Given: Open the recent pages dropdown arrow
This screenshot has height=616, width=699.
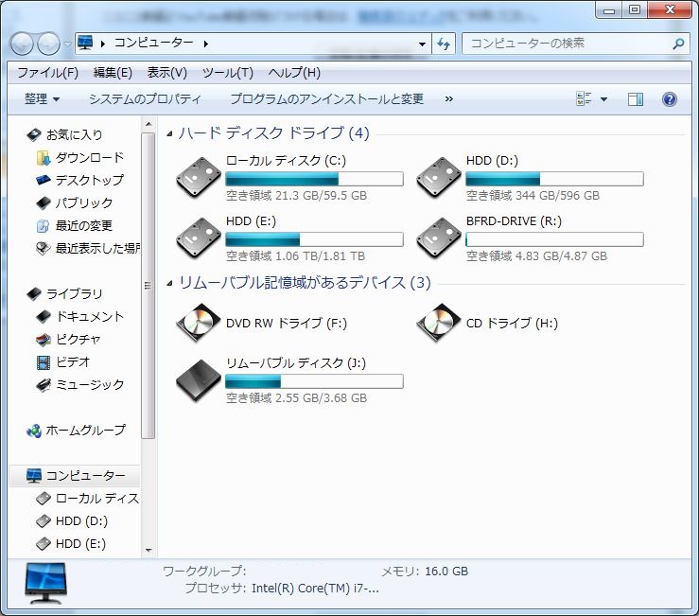Looking at the screenshot, I should [x=67, y=44].
